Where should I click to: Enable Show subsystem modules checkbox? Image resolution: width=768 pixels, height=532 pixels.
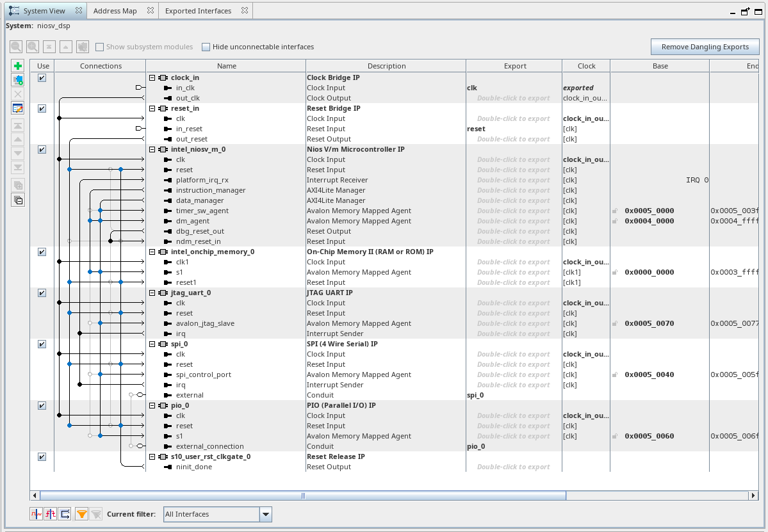99,47
